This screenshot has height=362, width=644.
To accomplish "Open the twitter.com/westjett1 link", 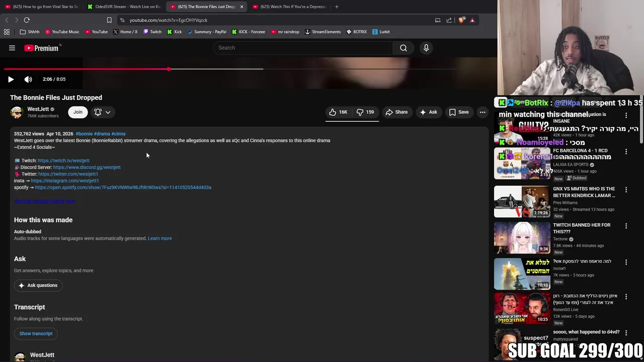I will click(68, 174).
